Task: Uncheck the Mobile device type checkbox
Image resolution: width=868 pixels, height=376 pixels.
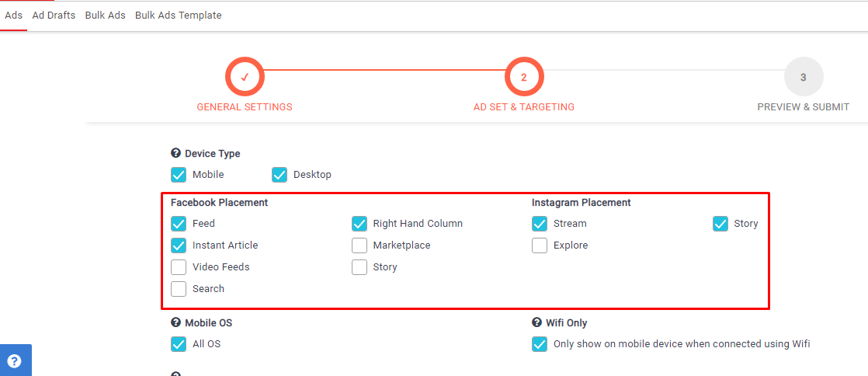Action: (x=179, y=175)
